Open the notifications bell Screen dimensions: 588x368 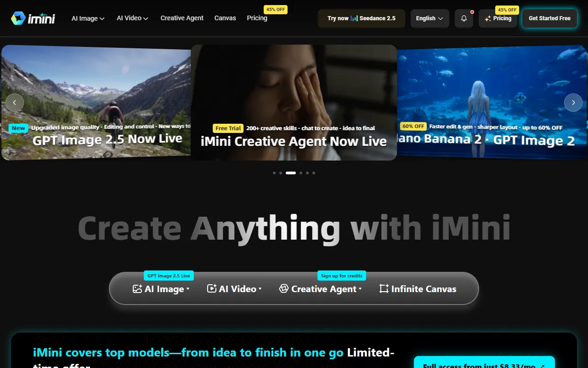coord(464,18)
